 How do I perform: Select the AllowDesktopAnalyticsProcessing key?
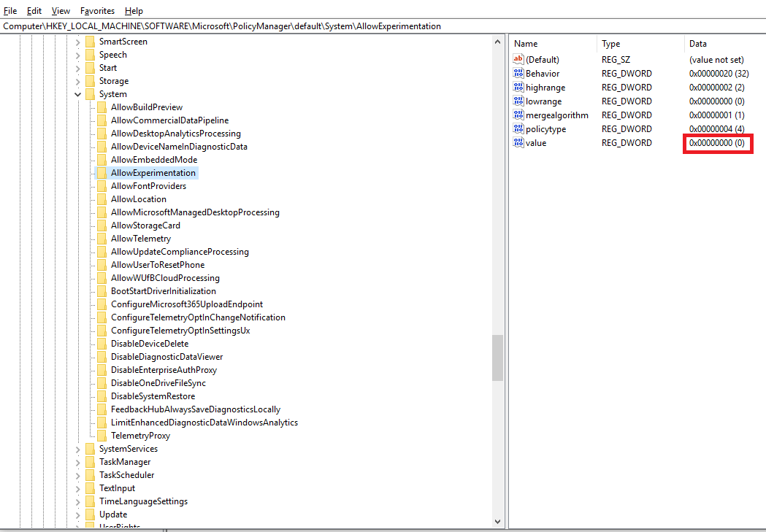click(x=176, y=134)
